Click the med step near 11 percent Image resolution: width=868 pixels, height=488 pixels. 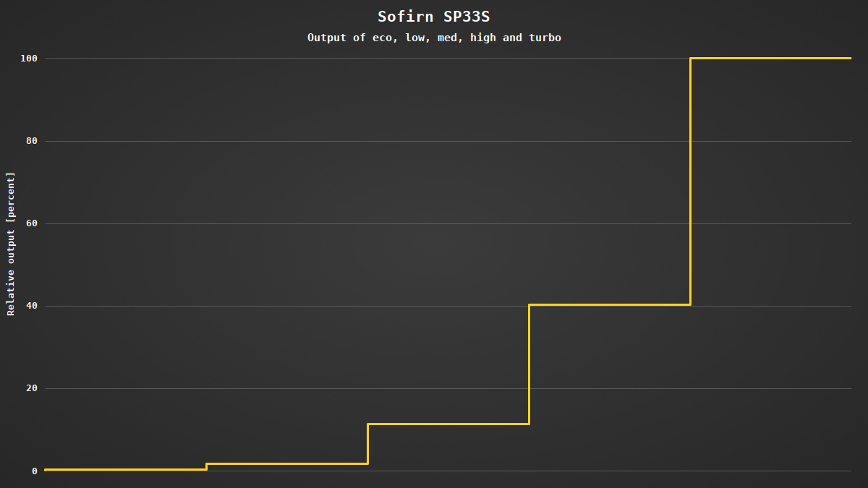tap(448, 424)
